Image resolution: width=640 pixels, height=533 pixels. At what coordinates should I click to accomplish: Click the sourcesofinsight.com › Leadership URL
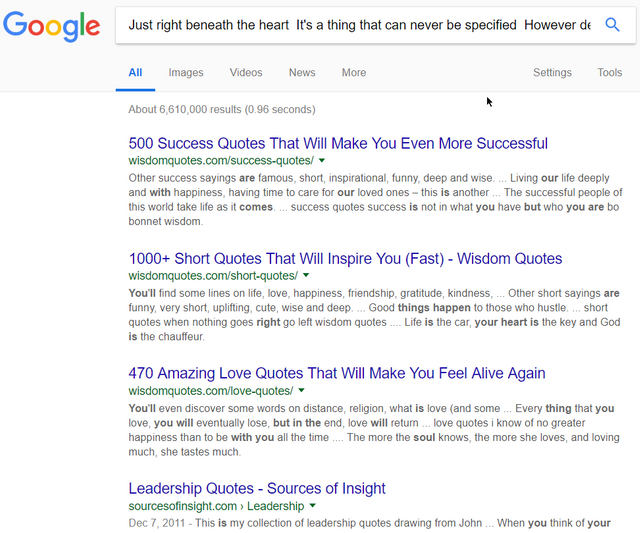point(216,506)
